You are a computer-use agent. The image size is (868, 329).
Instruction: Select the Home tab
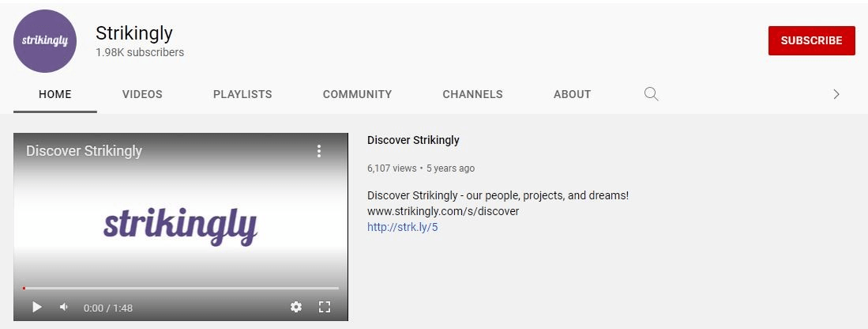55,94
